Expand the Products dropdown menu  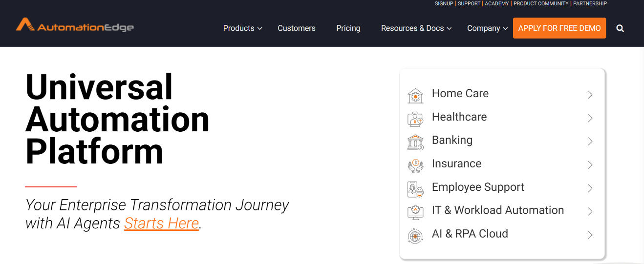click(x=242, y=28)
